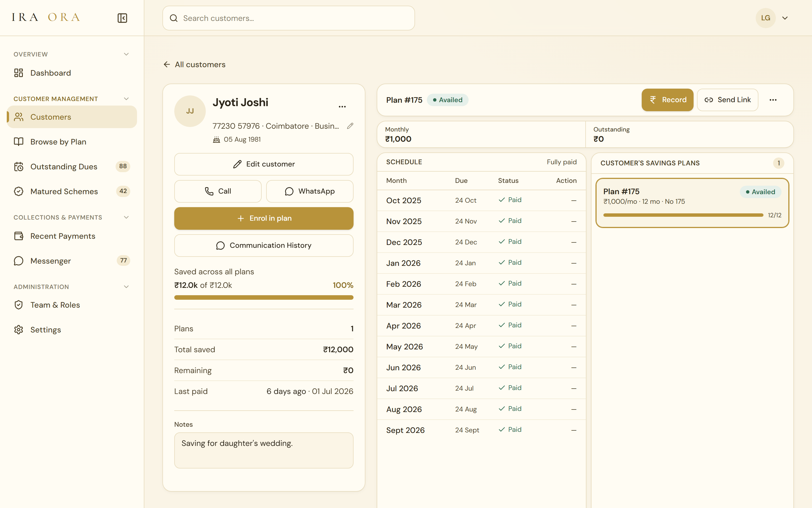Open Team & Roles
Image resolution: width=812 pixels, height=508 pixels.
click(72, 305)
